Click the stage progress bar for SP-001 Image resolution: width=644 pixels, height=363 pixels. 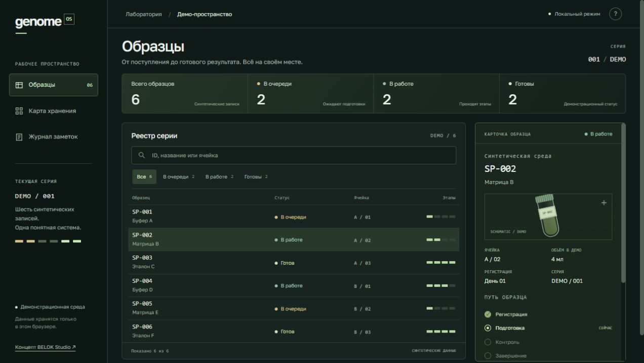click(441, 216)
